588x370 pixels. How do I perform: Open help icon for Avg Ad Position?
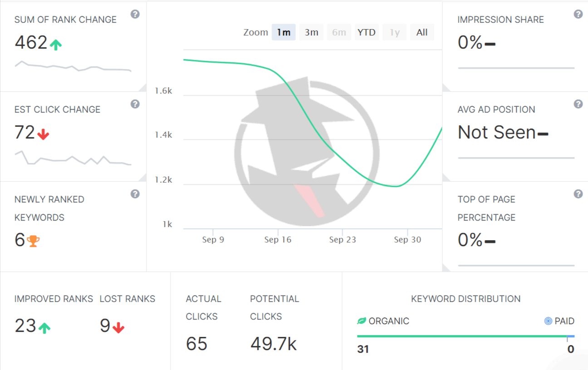[x=578, y=104]
